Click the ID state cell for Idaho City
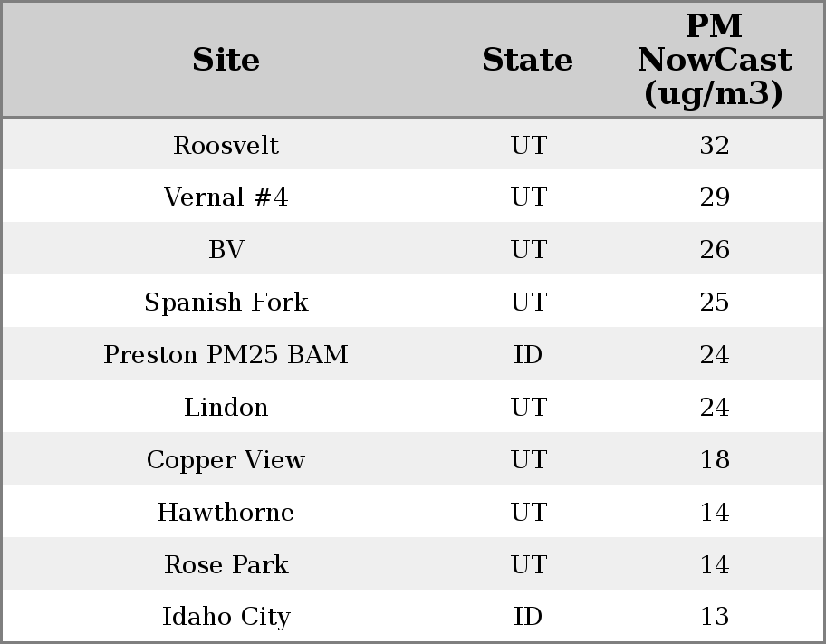The height and width of the screenshot is (644, 826). (x=527, y=617)
